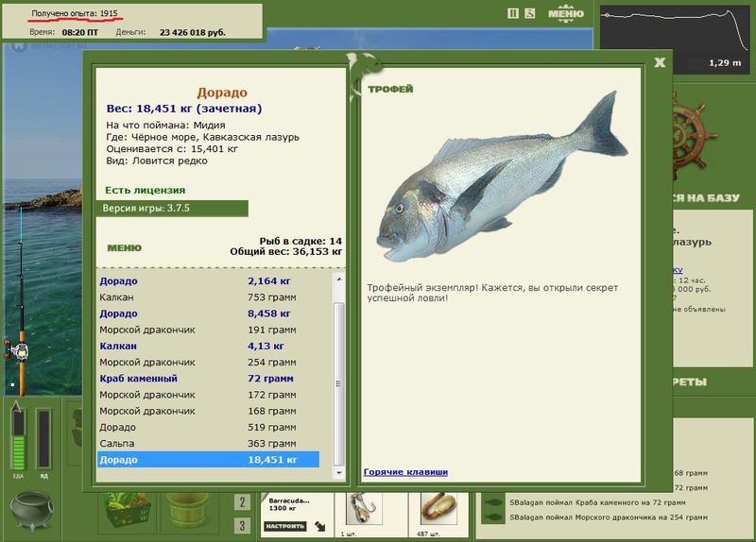Click the arrow icon next to НАСТРОИТЬ
Viewport: 756px width, 542px height.
pos(319,526)
